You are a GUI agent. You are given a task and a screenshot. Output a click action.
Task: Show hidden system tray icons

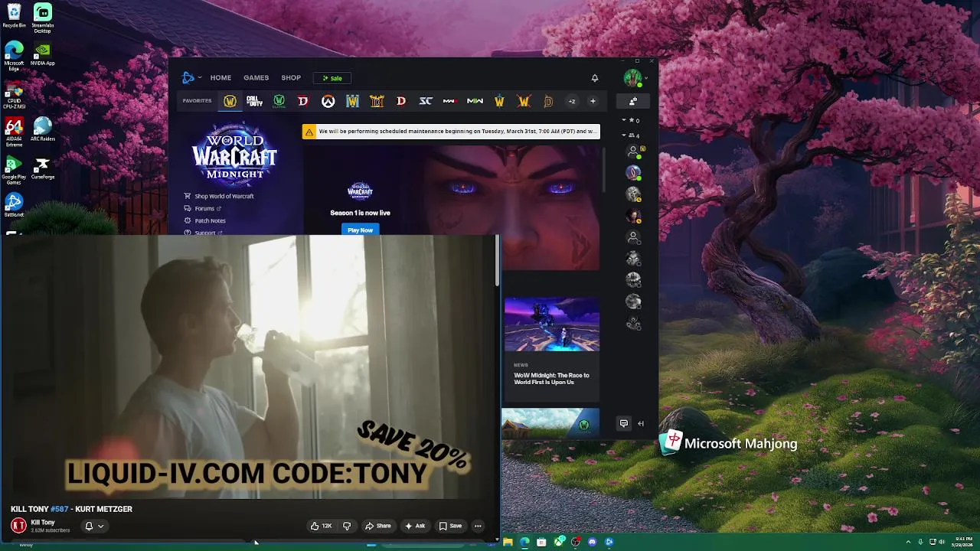(909, 542)
